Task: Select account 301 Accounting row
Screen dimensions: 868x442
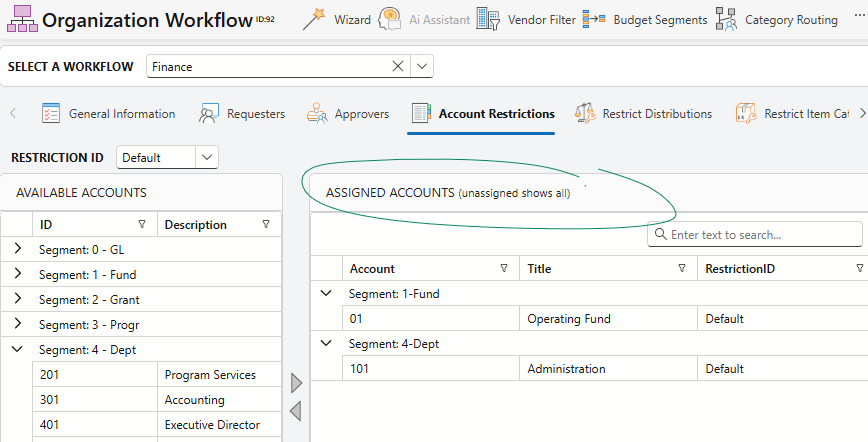Action: click(157, 399)
